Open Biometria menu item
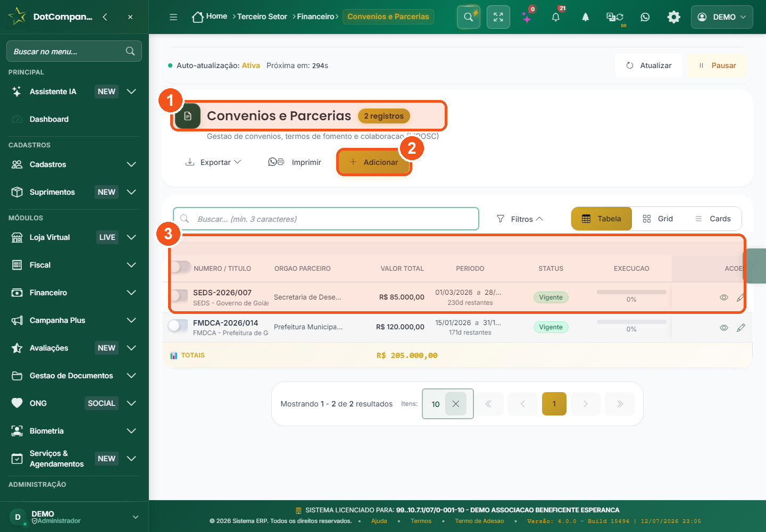 tap(74, 431)
